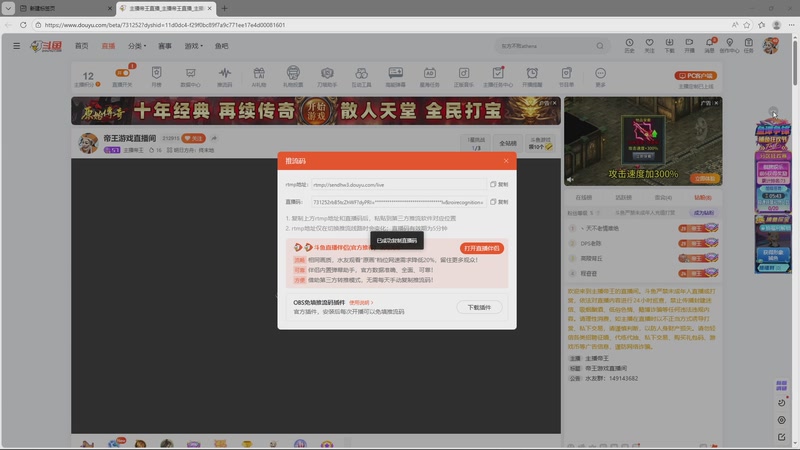Viewport: 800px width, 450px height.
Task: Open the 开播提醒 alarm clock icon
Action: pyautogui.click(x=532, y=74)
